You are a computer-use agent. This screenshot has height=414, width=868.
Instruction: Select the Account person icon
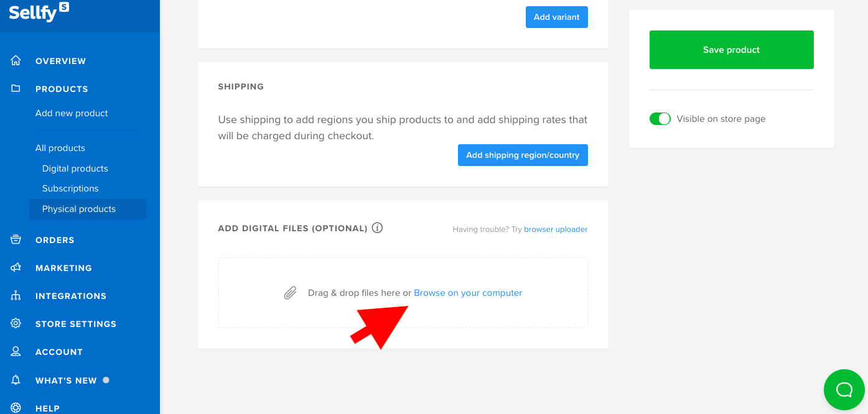point(15,351)
